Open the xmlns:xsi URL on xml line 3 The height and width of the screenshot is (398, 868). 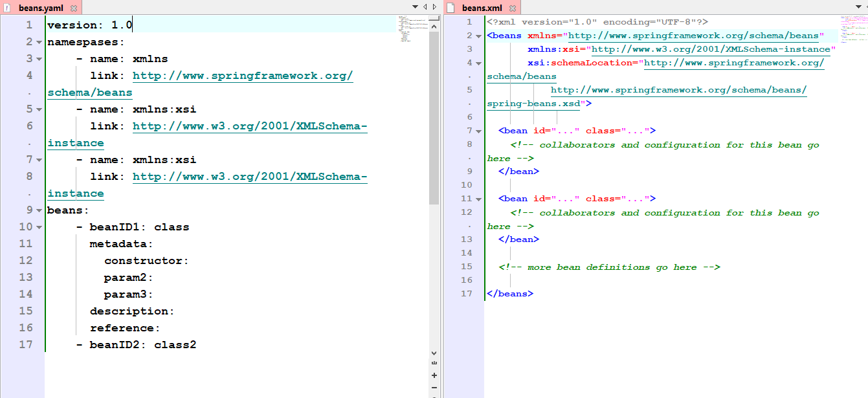711,49
